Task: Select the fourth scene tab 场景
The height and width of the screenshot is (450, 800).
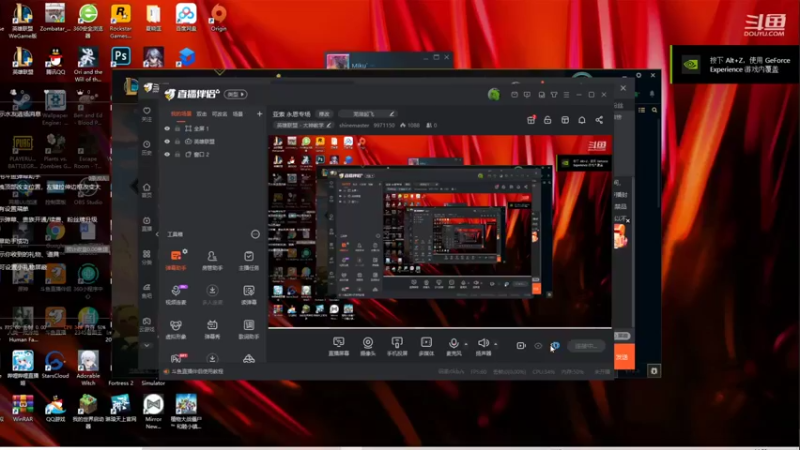Action: tap(238, 114)
